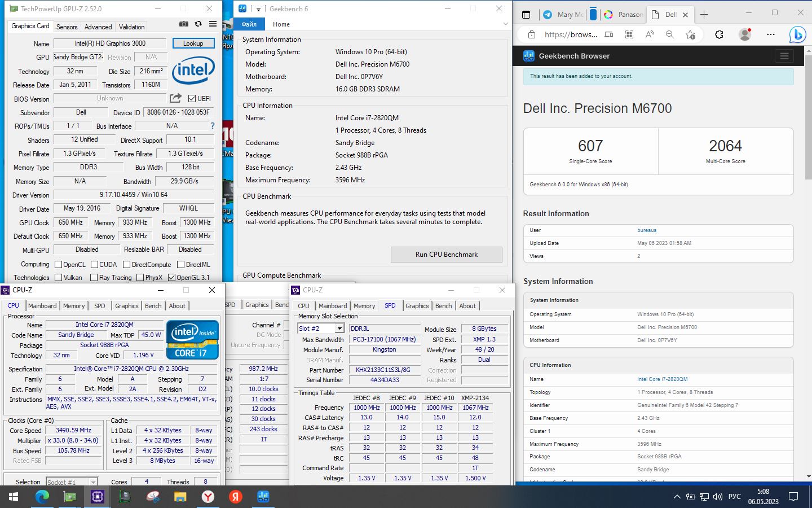Click GPU-Z BIOS share/export icon
Viewport: 812px width, 508px height.
click(176, 98)
